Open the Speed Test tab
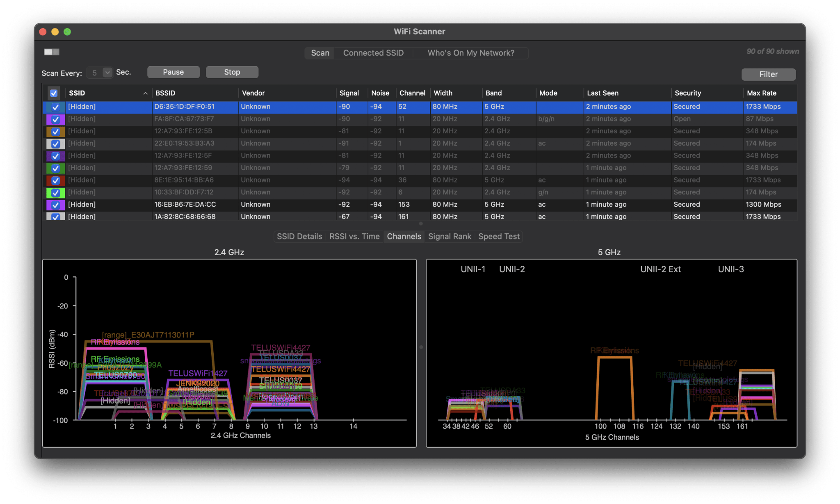The height and width of the screenshot is (504, 840). (499, 237)
